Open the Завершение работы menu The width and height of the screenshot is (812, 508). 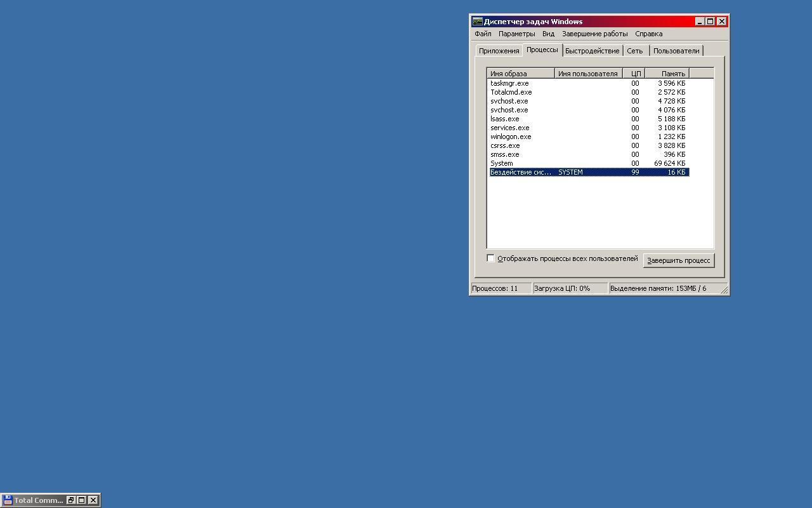(x=594, y=34)
